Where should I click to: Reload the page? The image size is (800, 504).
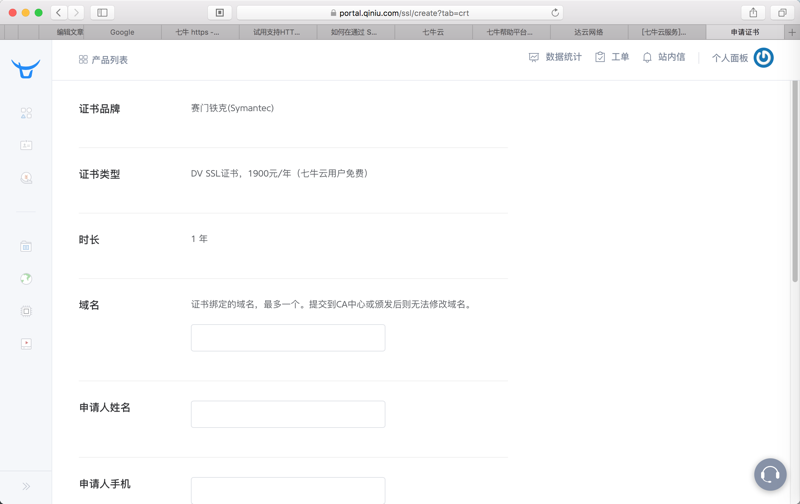555,13
